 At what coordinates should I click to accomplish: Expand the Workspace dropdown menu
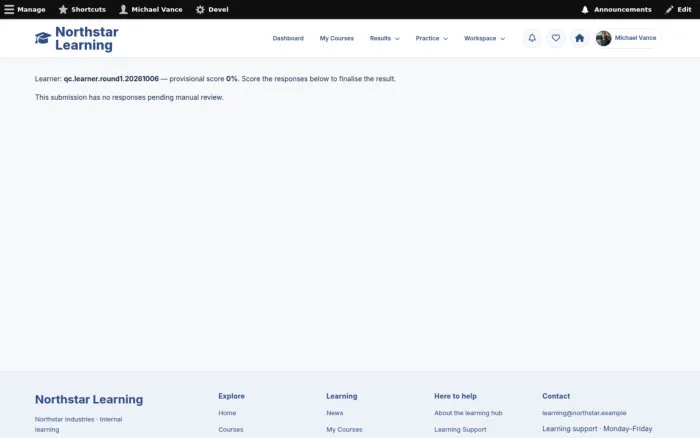pos(484,38)
